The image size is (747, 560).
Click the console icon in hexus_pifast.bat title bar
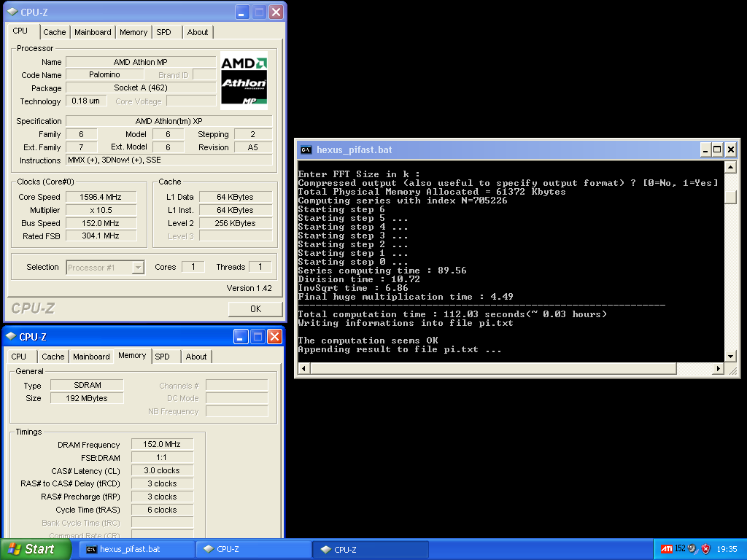[x=306, y=149]
